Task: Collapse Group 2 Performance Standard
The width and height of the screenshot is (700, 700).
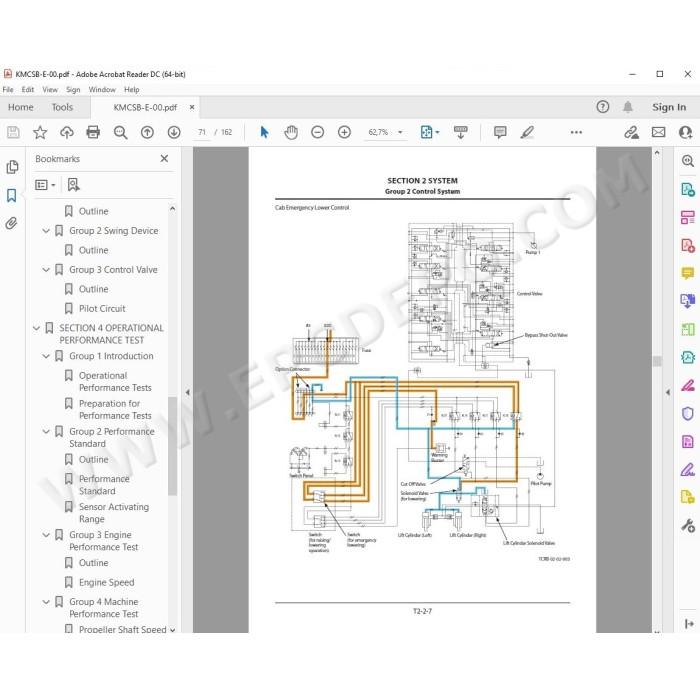Action: coord(46,432)
